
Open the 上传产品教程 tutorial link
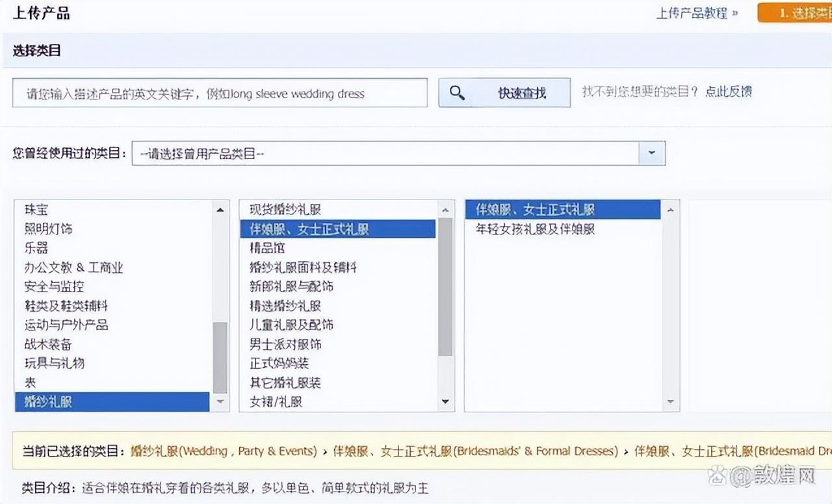(x=697, y=13)
